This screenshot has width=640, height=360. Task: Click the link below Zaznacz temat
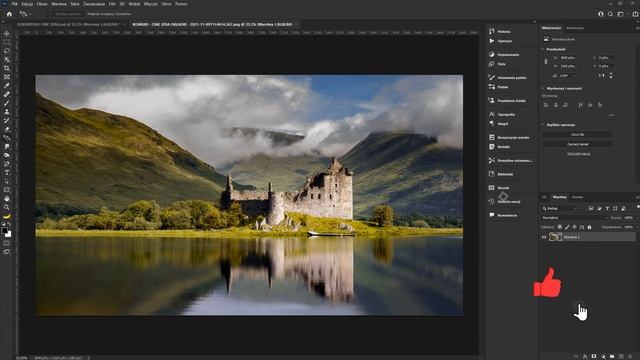coord(578,154)
